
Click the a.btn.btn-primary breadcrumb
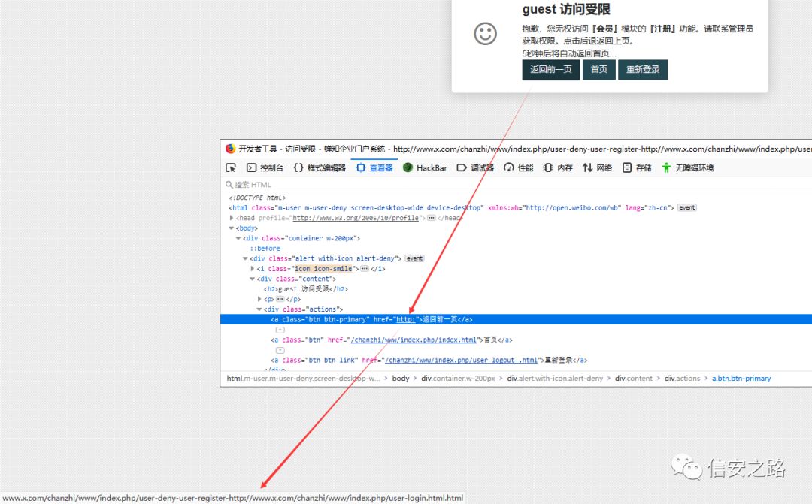coord(741,379)
